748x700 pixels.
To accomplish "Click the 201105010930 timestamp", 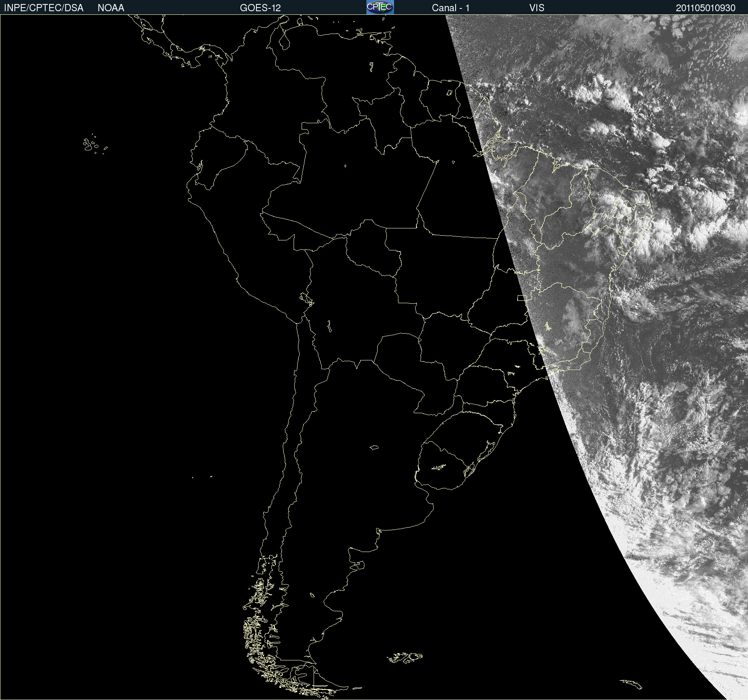I will pyautogui.click(x=706, y=8).
